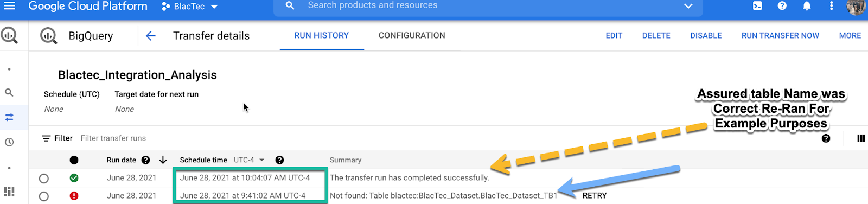The height and width of the screenshot is (204, 868).
Task: Open data transfers in the sidebar
Action: coord(9,117)
